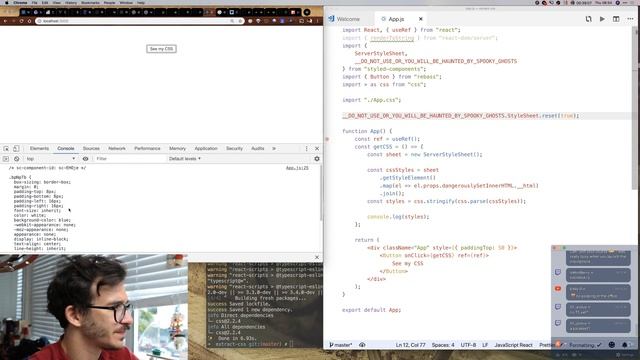Viewport: 640px width, 360px height.
Task: Switch to the Memory tab in DevTools
Action: pyautogui.click(x=177, y=149)
